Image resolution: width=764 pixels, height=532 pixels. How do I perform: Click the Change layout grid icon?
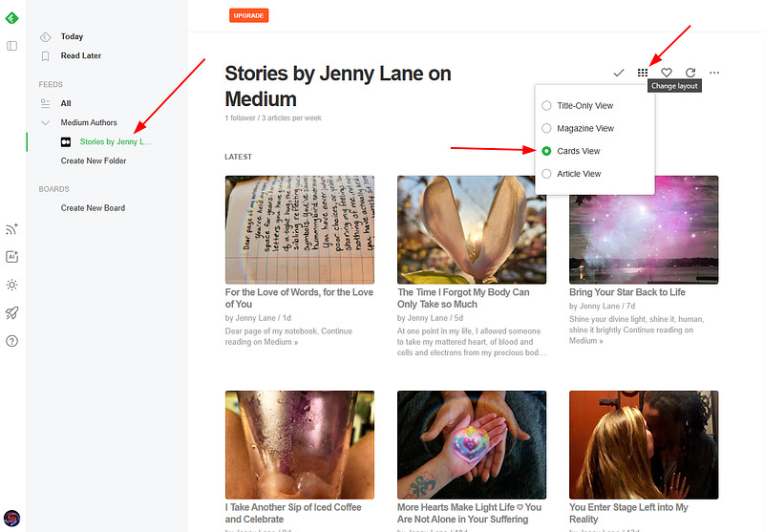[643, 73]
